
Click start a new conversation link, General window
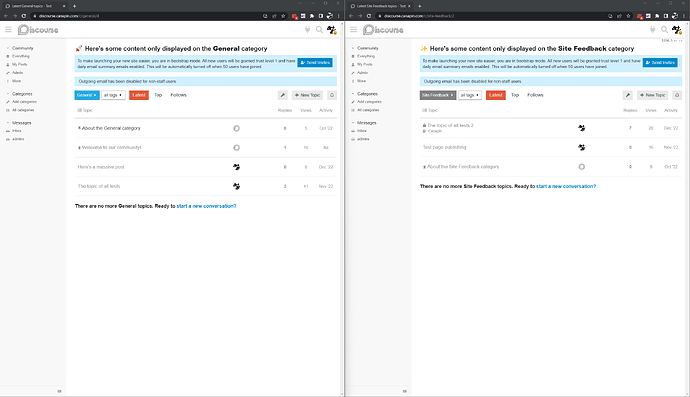pyautogui.click(x=206, y=206)
